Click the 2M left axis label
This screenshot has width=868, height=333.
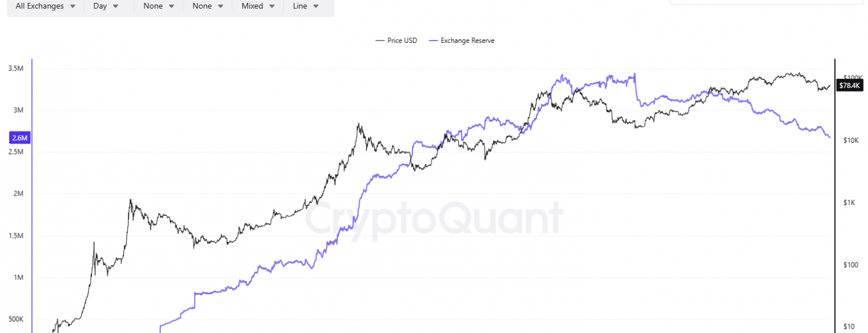coord(19,194)
